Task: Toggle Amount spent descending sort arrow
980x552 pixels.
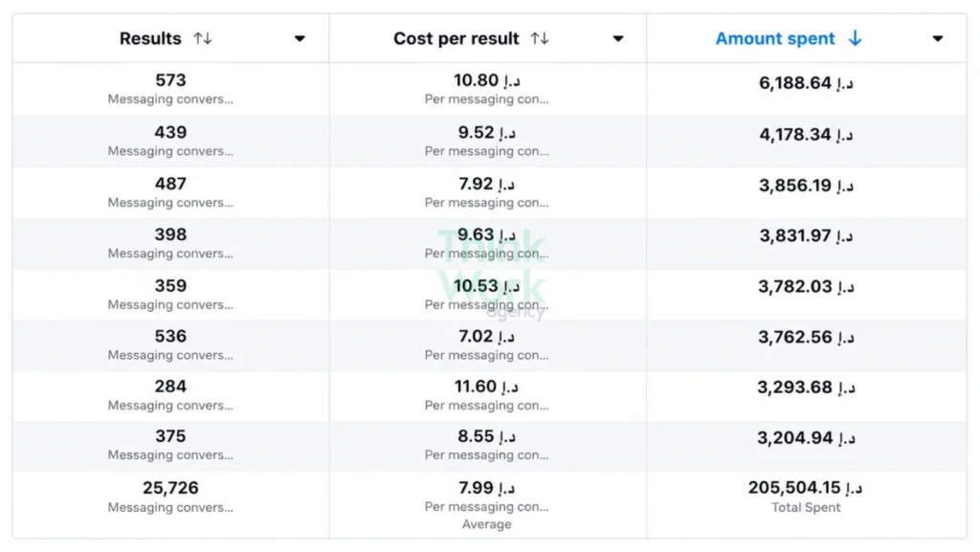Action: (855, 38)
